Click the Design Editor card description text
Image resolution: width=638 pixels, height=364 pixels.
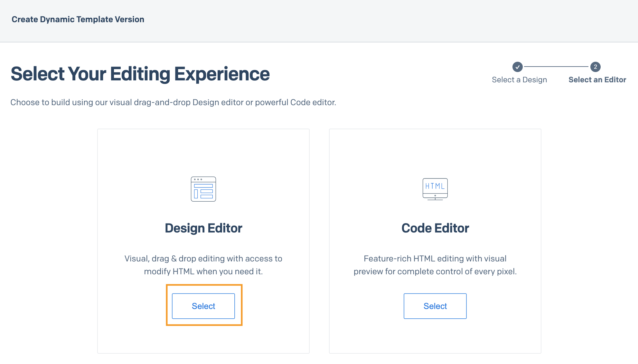pos(203,265)
